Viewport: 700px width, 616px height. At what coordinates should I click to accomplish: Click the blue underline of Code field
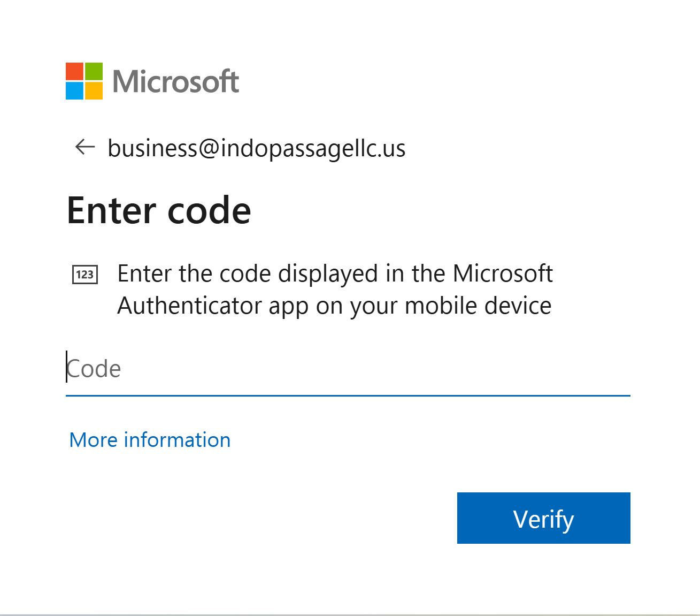[348, 396]
